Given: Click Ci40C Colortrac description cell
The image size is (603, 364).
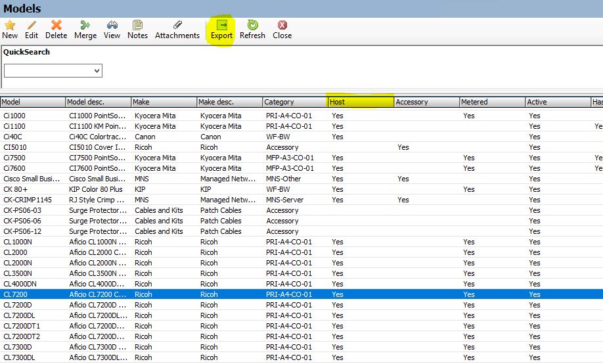Looking at the screenshot, I should (98, 137).
